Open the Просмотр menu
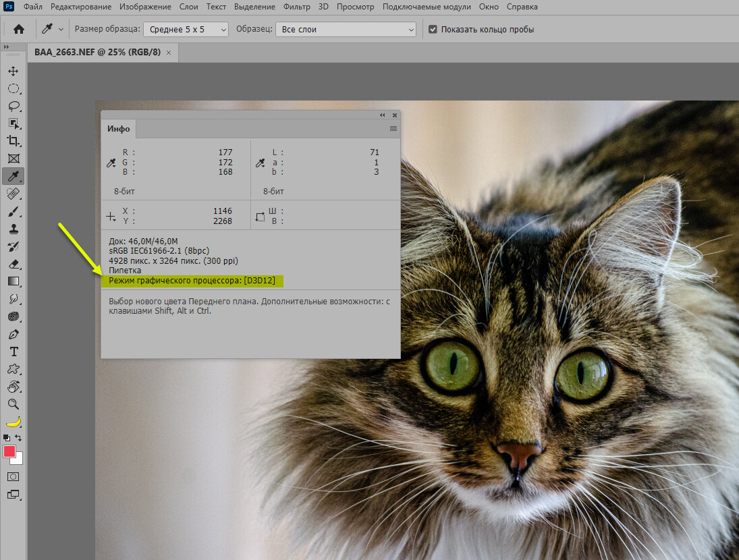Viewport: 739px width, 560px height. click(x=356, y=7)
